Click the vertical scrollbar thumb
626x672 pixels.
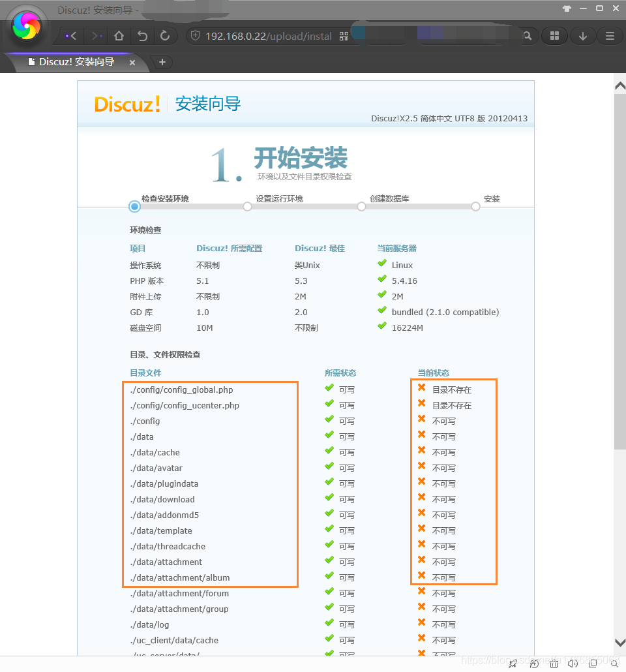click(620, 271)
